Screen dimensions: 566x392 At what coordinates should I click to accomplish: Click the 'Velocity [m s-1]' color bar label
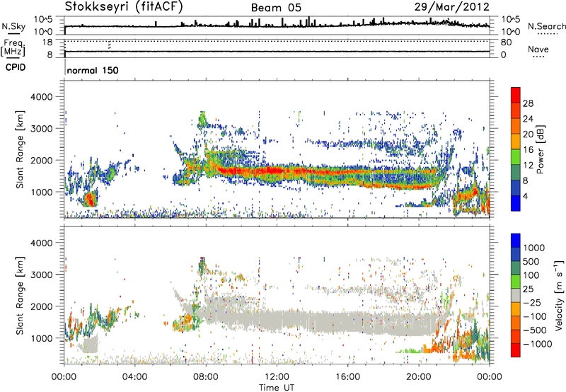(559, 295)
